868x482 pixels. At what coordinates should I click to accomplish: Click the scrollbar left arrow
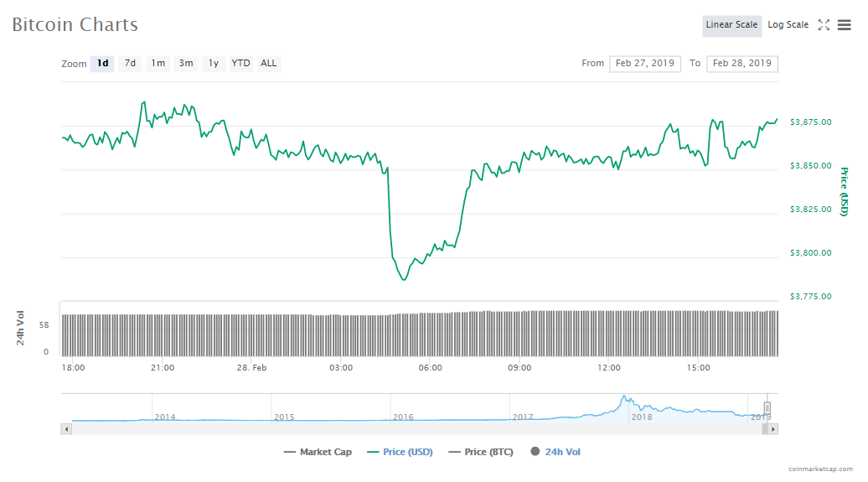67,428
